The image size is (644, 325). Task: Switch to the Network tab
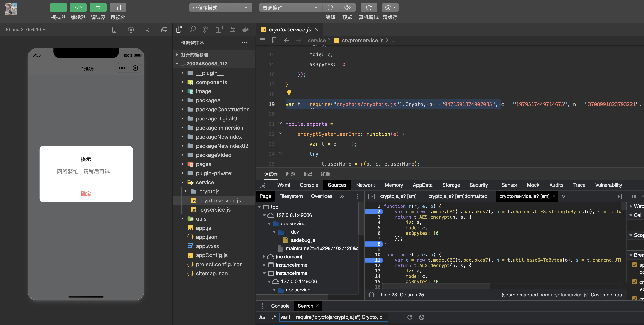point(365,185)
